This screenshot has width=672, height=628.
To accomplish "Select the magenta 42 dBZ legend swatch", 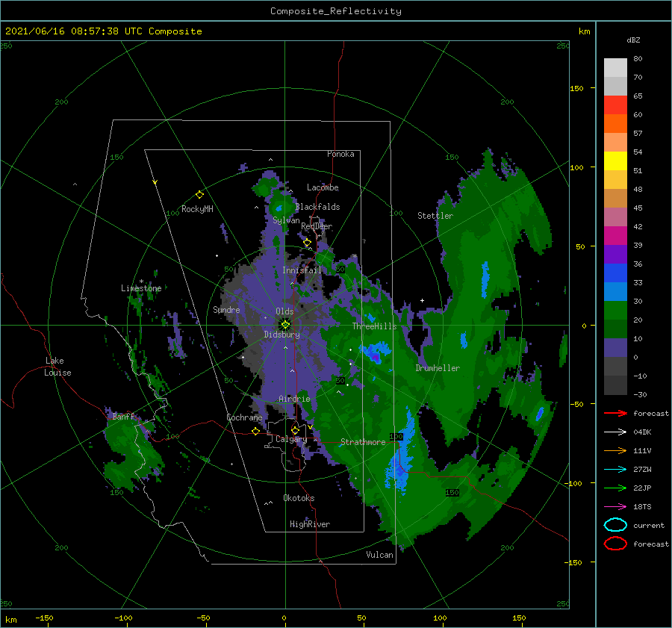I will (x=615, y=235).
